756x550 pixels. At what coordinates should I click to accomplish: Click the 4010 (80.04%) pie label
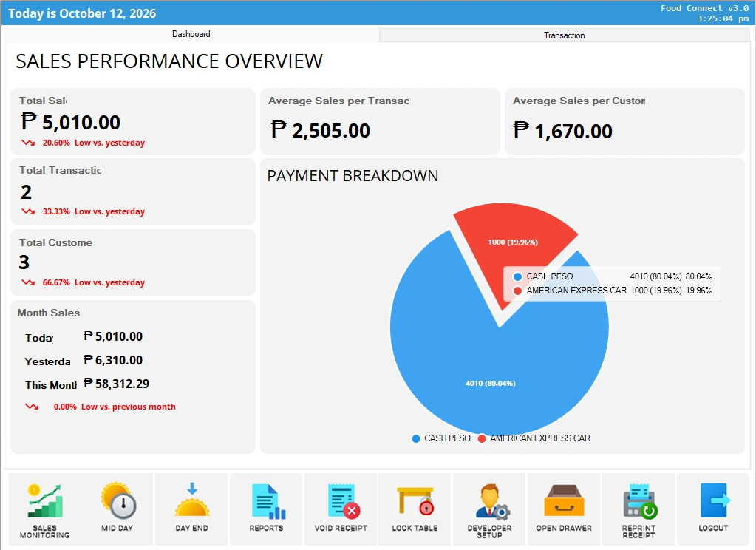coord(491,384)
